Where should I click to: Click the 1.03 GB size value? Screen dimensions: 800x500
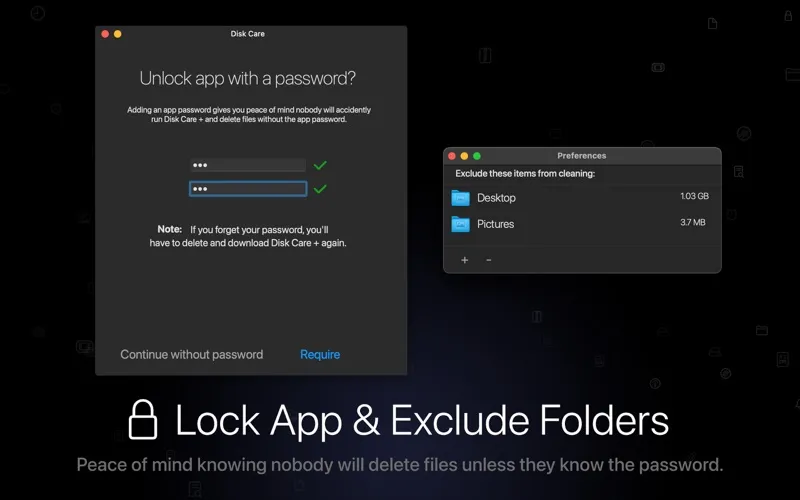694,196
